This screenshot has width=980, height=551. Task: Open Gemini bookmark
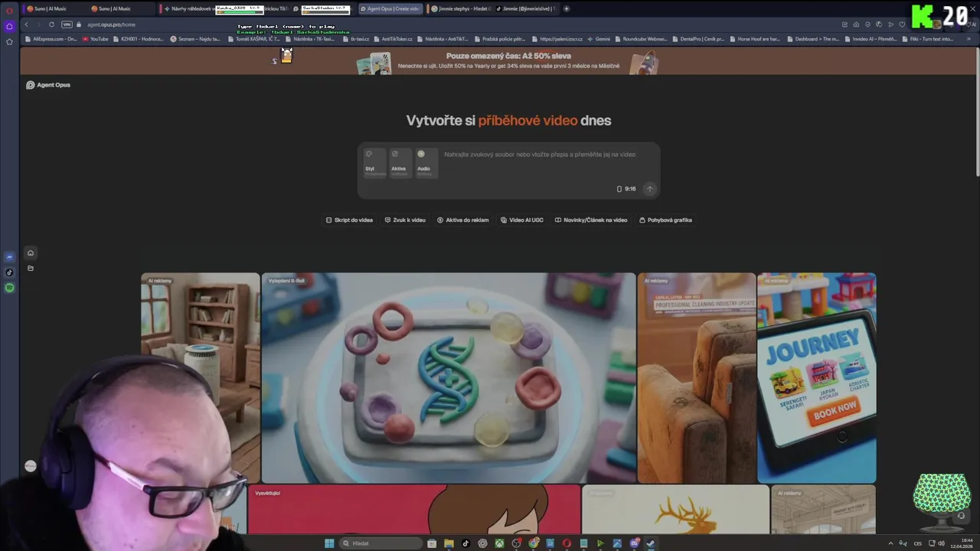coord(599,39)
